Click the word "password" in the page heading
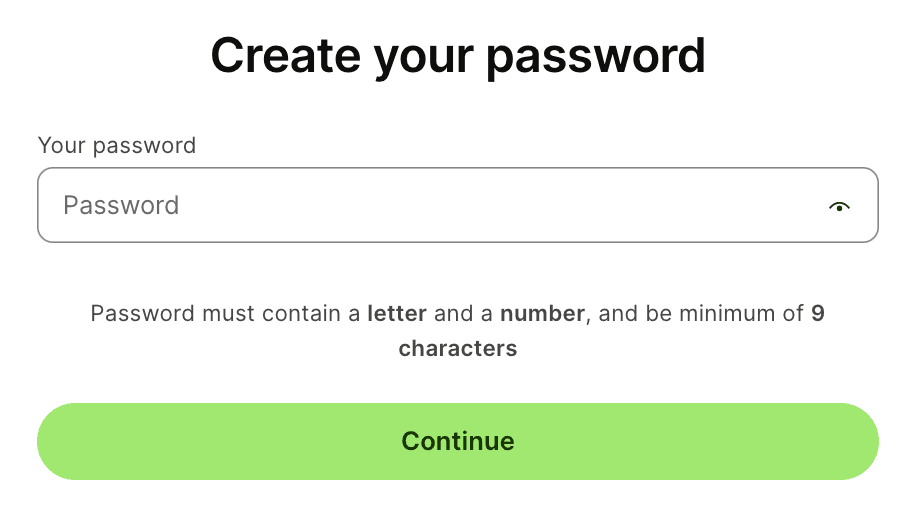The width and height of the screenshot is (918, 508). click(596, 58)
